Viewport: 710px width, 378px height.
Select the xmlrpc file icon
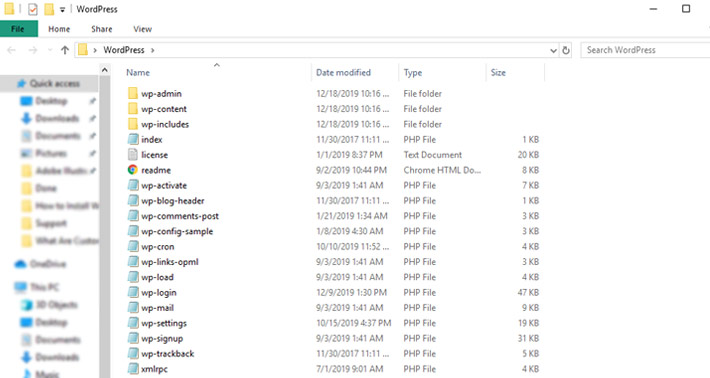[133, 369]
